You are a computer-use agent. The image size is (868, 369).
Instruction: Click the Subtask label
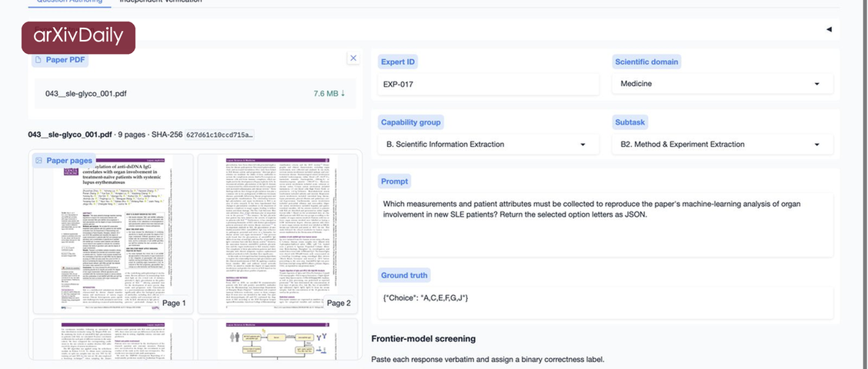630,122
